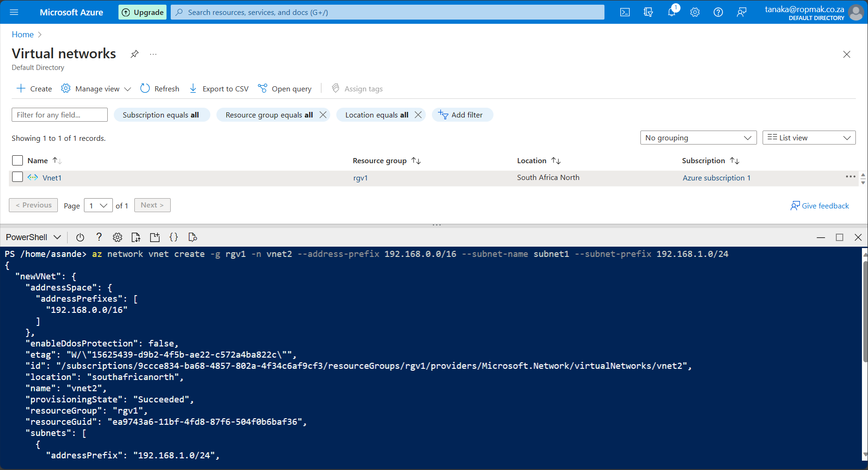
Task: Remove the Location filter
Action: point(418,115)
